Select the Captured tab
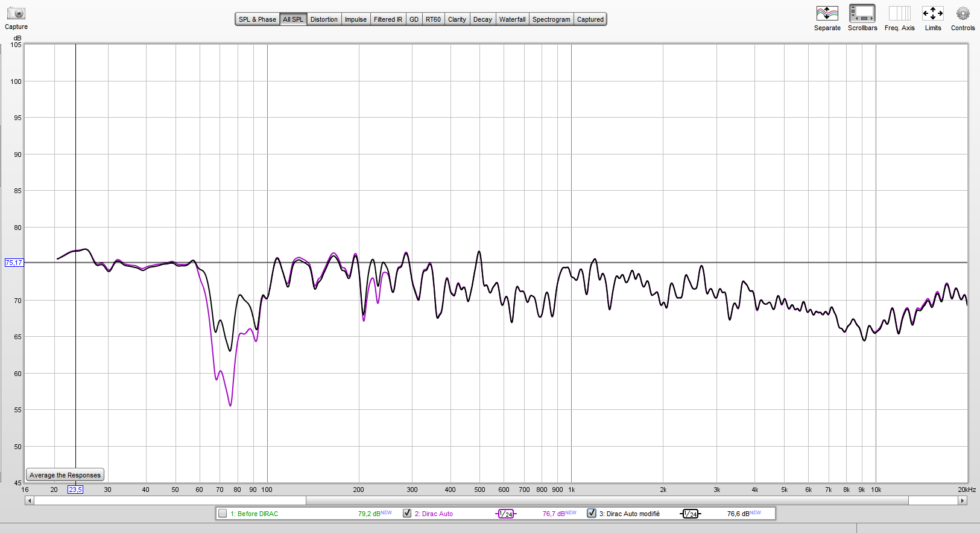The height and width of the screenshot is (533, 980). pos(590,19)
